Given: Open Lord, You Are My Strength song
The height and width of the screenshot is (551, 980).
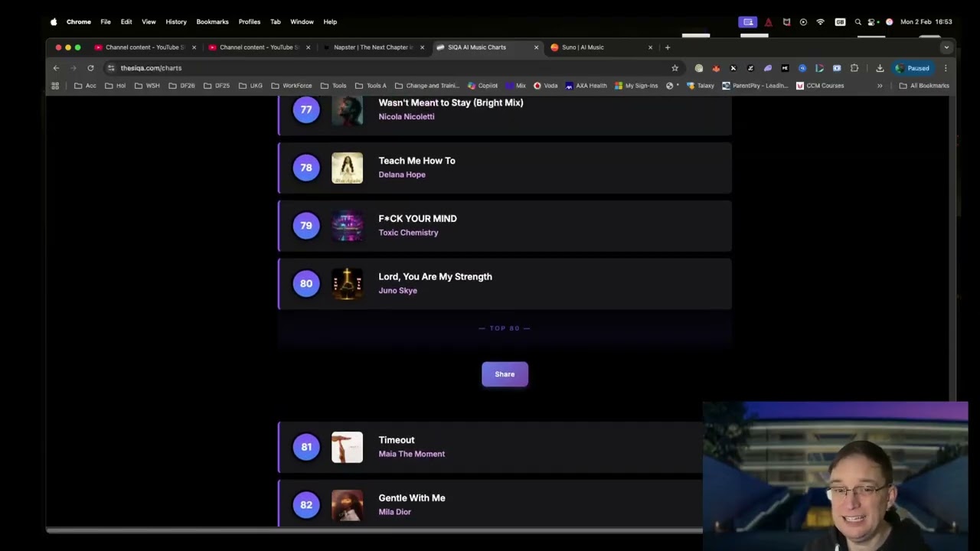Looking at the screenshot, I should point(435,277).
